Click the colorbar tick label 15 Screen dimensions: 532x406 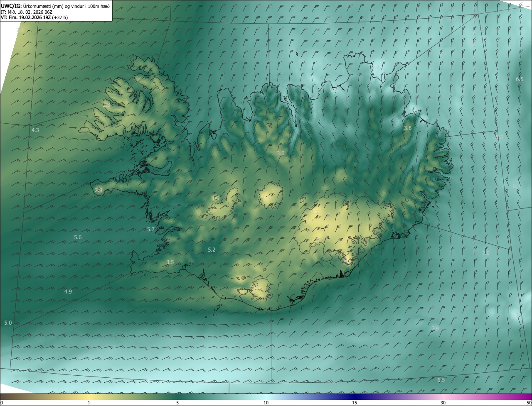[x=355, y=403]
